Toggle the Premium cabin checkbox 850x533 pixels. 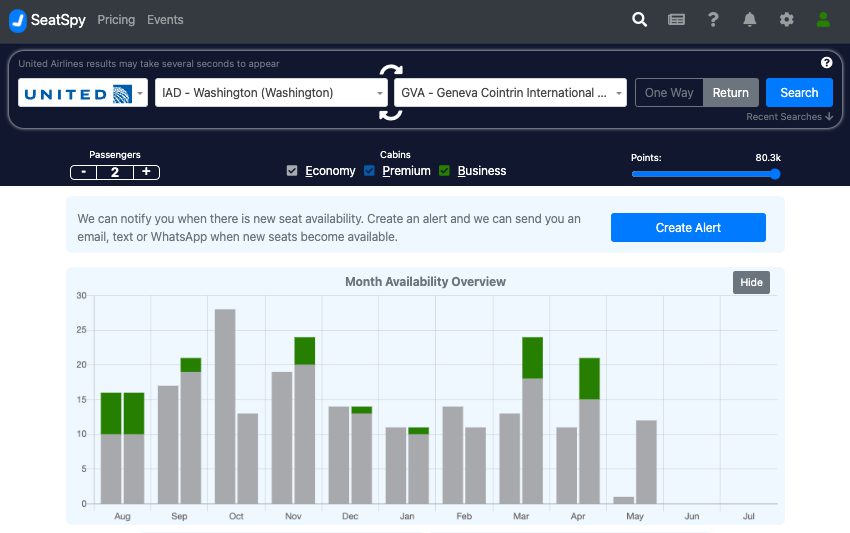[x=369, y=171]
